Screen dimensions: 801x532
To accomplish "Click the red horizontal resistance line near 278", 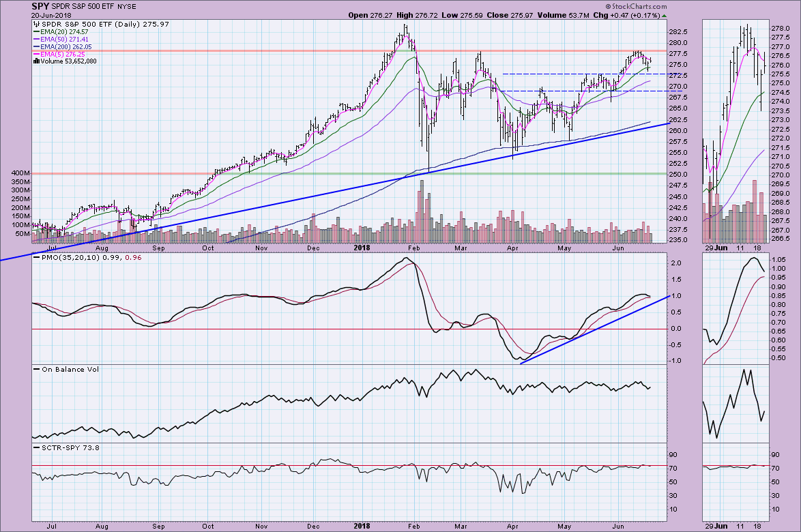I will (349, 51).
